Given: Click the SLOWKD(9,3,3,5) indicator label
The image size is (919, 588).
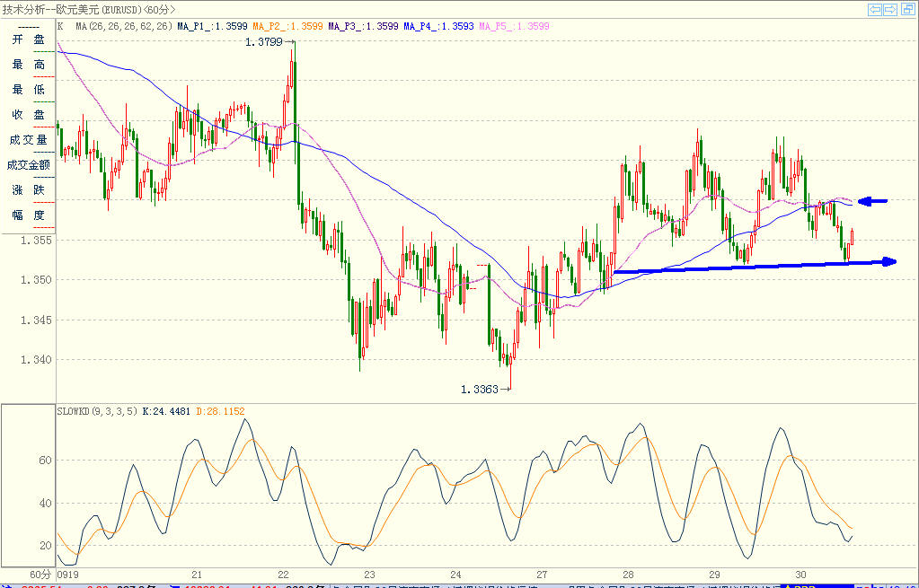Looking at the screenshot, I should tap(98, 412).
